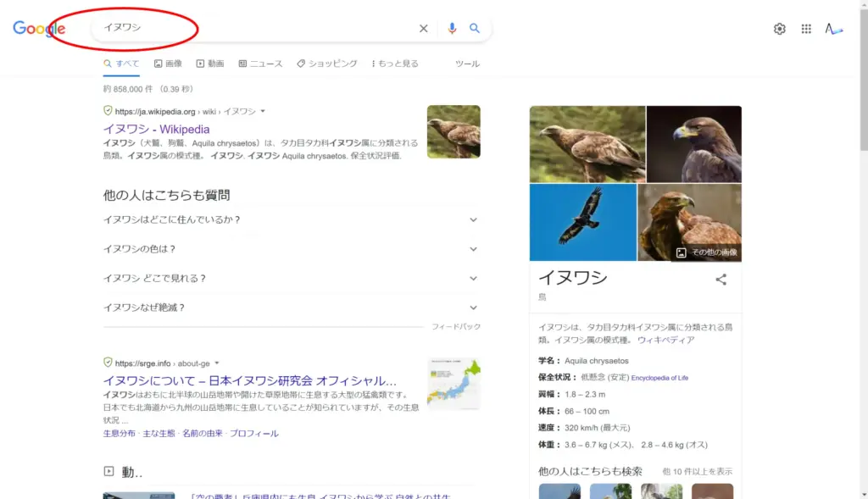Viewport: 868px width, 499px height.
Task: Switch to the 画像 tab
Action: click(x=168, y=64)
